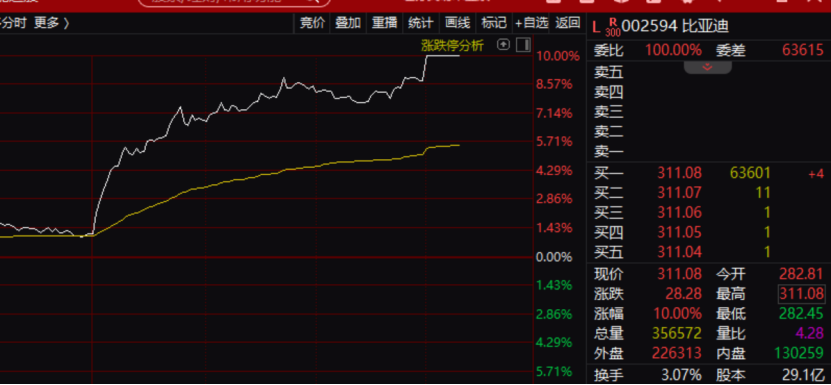Click the 标记 mark button
Screen dimensions: 831x385
point(493,23)
